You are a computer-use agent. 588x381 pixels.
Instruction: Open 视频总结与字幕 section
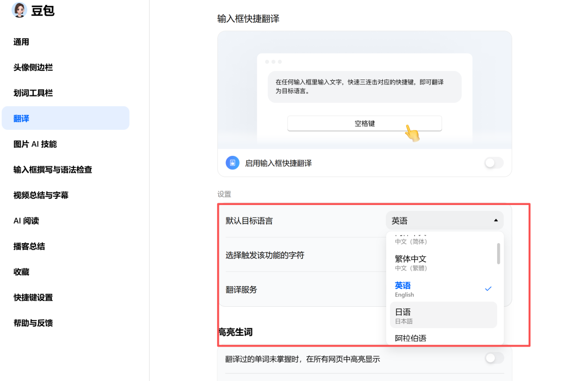click(41, 195)
